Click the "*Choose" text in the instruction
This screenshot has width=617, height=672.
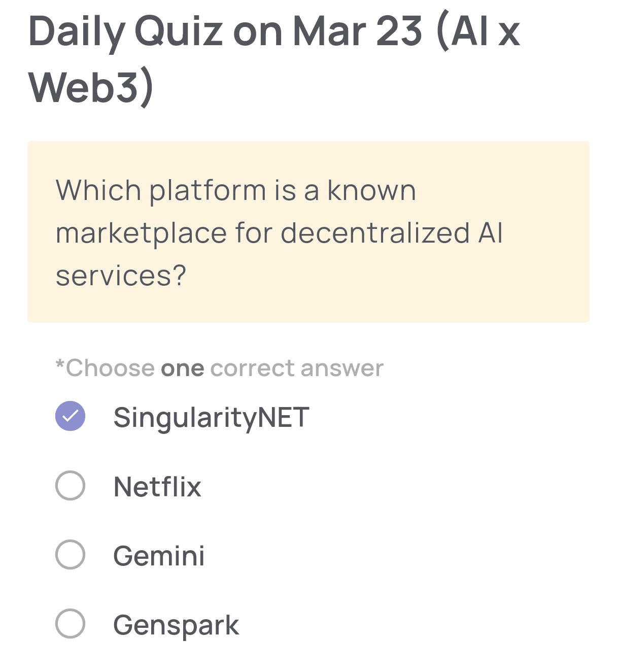105,368
